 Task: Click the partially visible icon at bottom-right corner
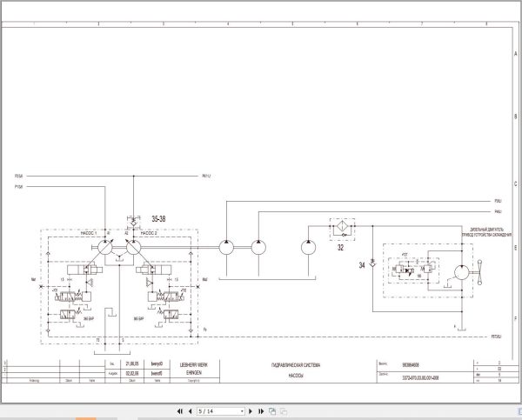520,411
